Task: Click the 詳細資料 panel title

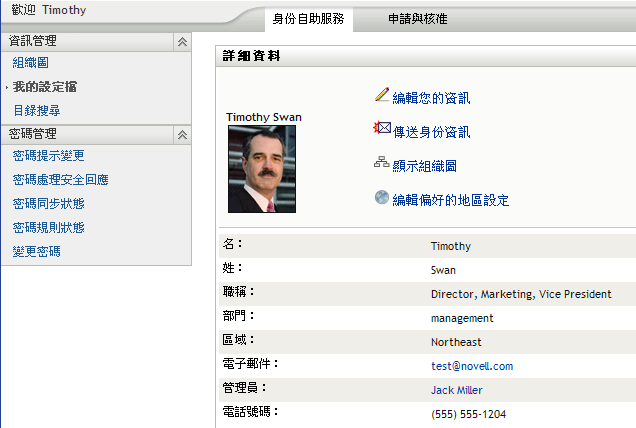Action: [251, 56]
